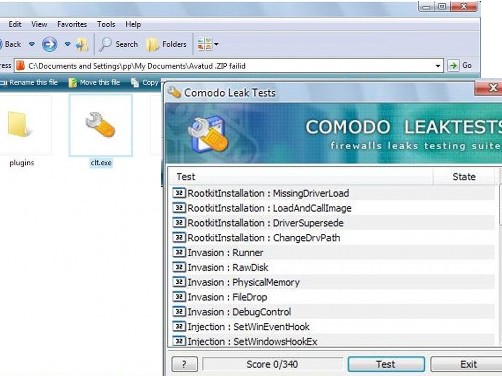Click the Up folder icon in toolbar
Viewport: 502px width, 376px height.
[82, 44]
